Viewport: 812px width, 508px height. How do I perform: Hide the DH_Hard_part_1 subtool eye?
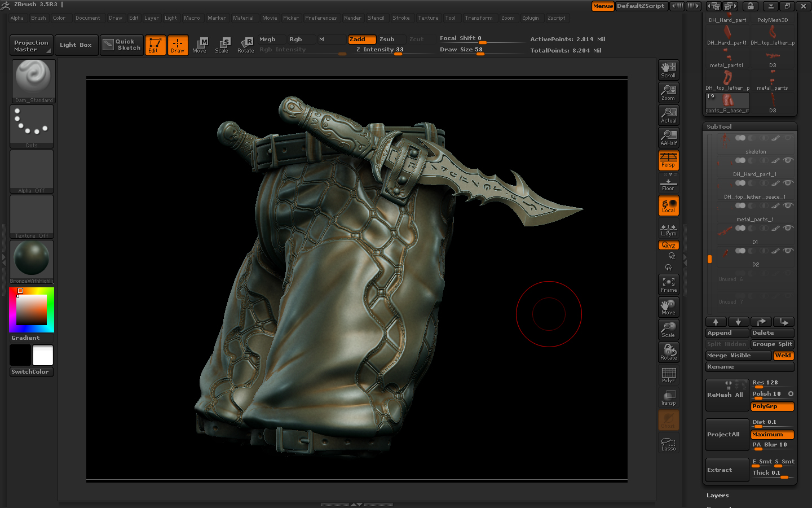tap(788, 160)
